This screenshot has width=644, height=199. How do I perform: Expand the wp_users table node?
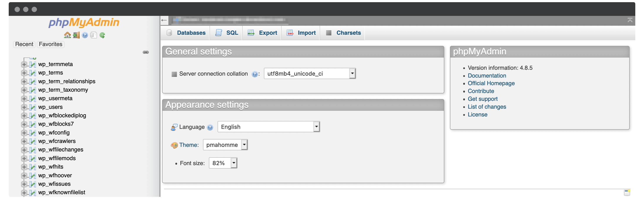click(x=24, y=107)
